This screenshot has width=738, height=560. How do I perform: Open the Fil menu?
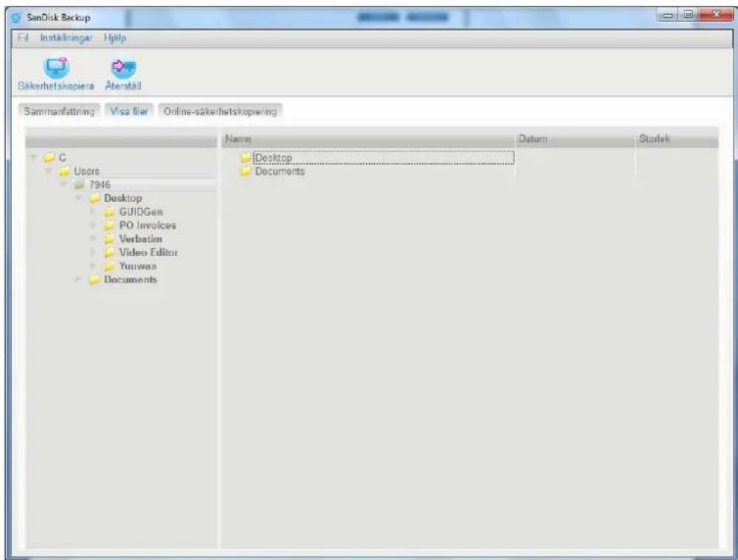coord(23,38)
